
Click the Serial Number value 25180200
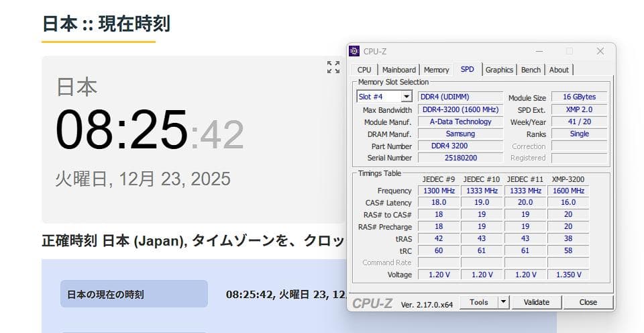[x=460, y=158]
